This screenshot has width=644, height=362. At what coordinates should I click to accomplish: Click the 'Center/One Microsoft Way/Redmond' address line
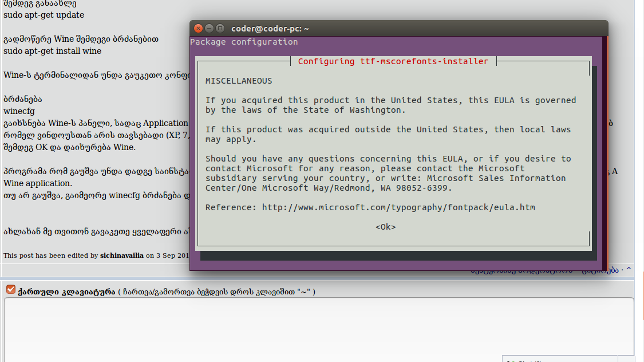pos(329,188)
